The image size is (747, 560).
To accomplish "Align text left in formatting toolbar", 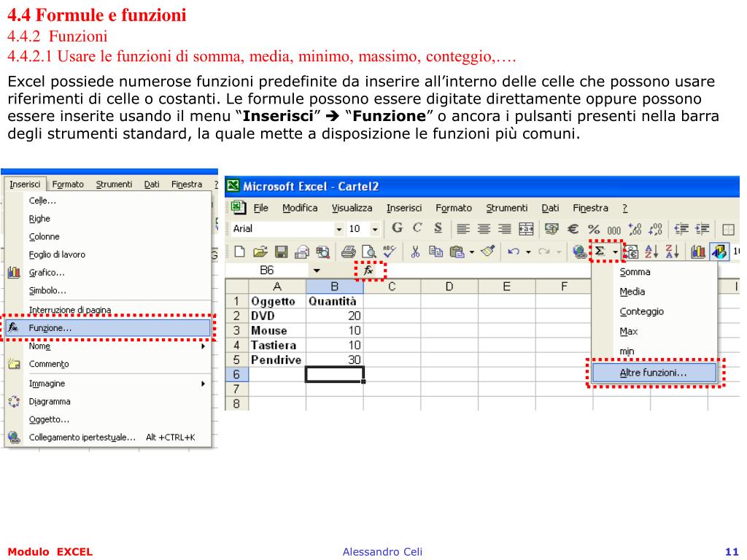I will [462, 229].
